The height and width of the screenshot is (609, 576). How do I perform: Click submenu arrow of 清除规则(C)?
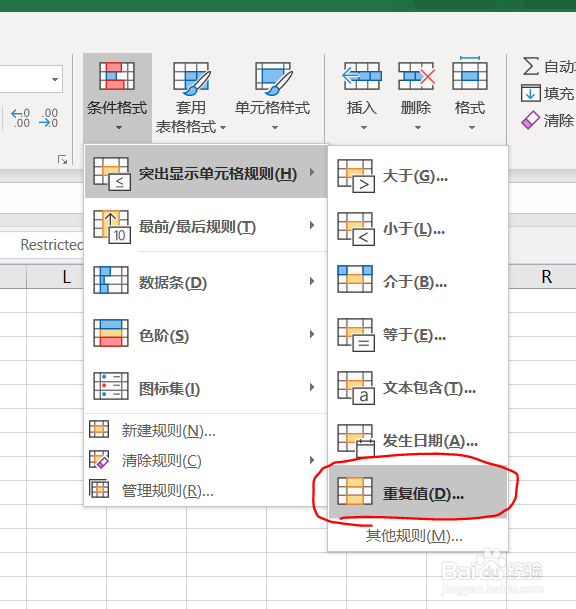312,460
